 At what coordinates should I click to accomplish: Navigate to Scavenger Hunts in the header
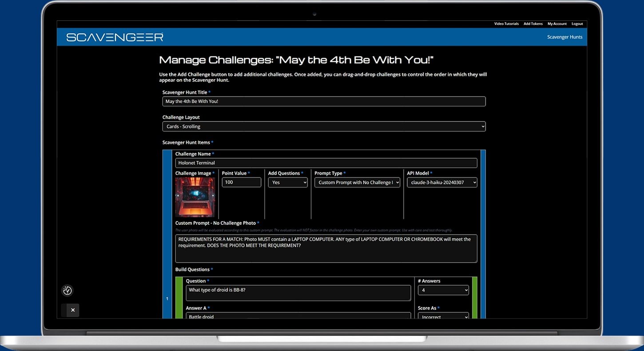[564, 37]
